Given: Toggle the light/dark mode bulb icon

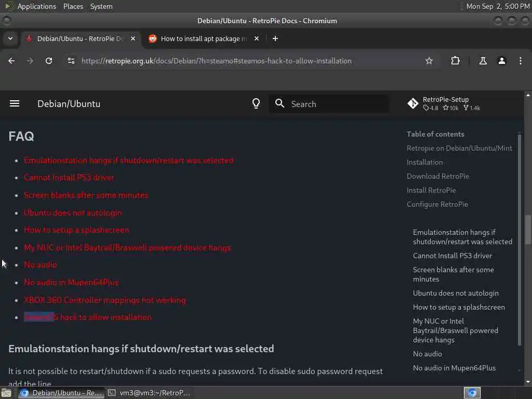Looking at the screenshot, I should pos(256,103).
